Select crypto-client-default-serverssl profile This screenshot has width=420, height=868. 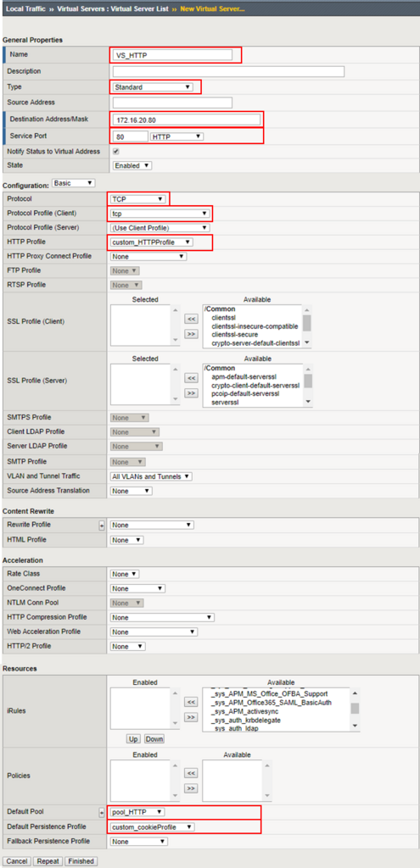point(255,385)
